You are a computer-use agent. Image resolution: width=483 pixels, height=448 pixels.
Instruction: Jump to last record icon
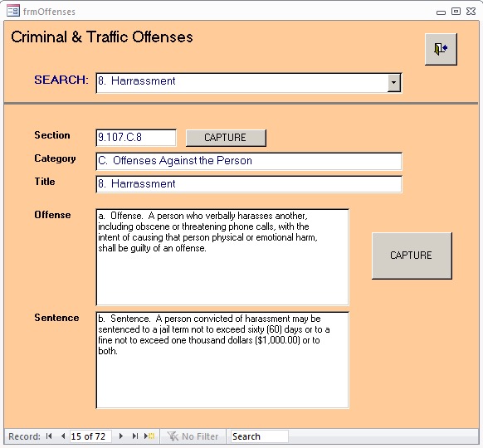point(135,436)
